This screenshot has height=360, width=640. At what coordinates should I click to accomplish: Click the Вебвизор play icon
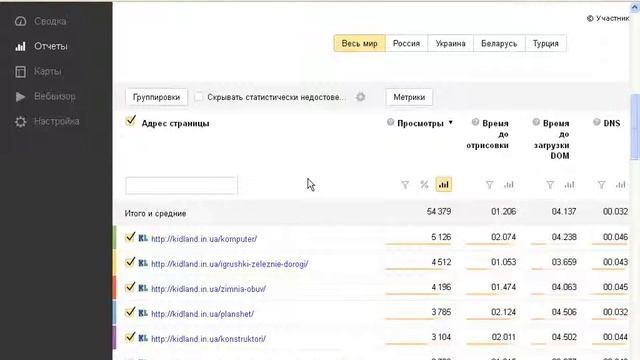coord(20,97)
